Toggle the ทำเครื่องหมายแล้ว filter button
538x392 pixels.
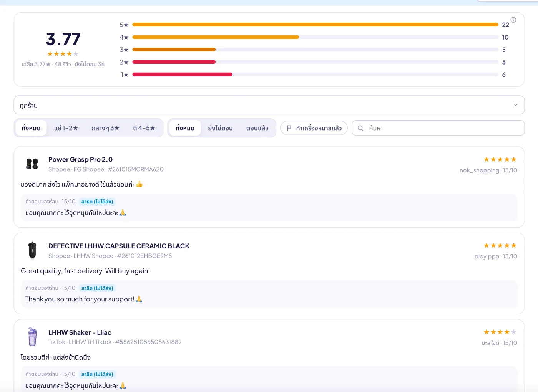coord(314,128)
